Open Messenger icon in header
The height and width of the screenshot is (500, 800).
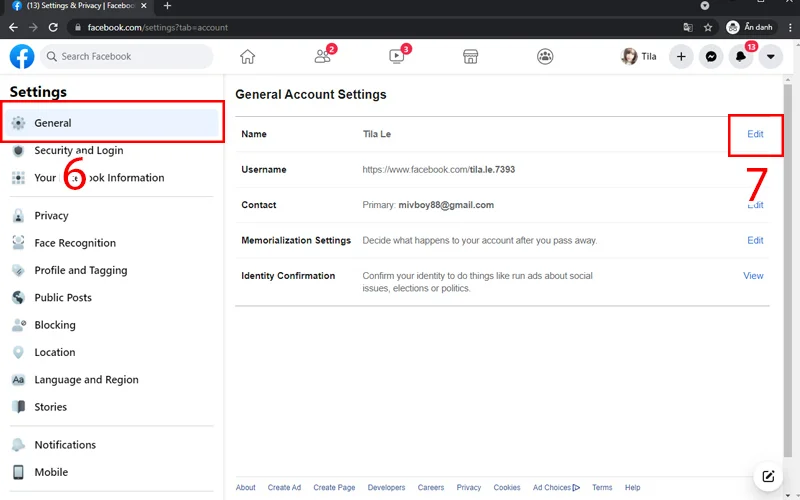pyautogui.click(x=710, y=57)
